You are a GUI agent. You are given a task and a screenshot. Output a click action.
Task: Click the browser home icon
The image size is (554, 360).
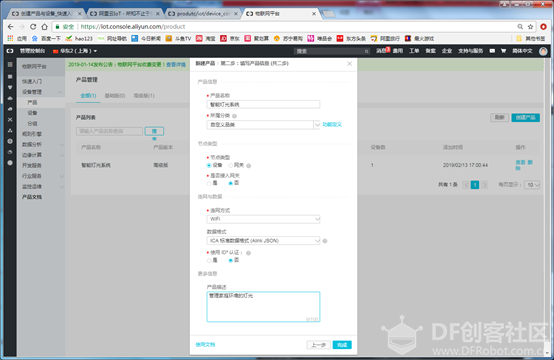(44, 27)
